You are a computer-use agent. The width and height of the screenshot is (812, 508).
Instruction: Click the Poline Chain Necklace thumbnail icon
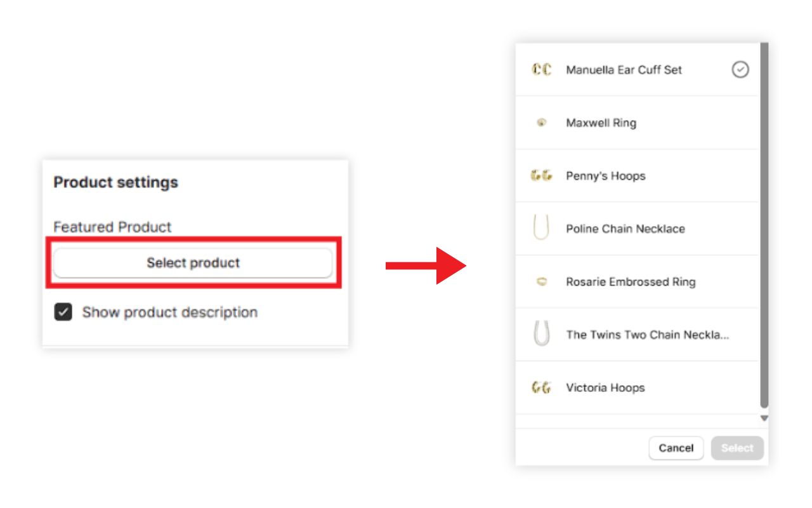pyautogui.click(x=541, y=228)
